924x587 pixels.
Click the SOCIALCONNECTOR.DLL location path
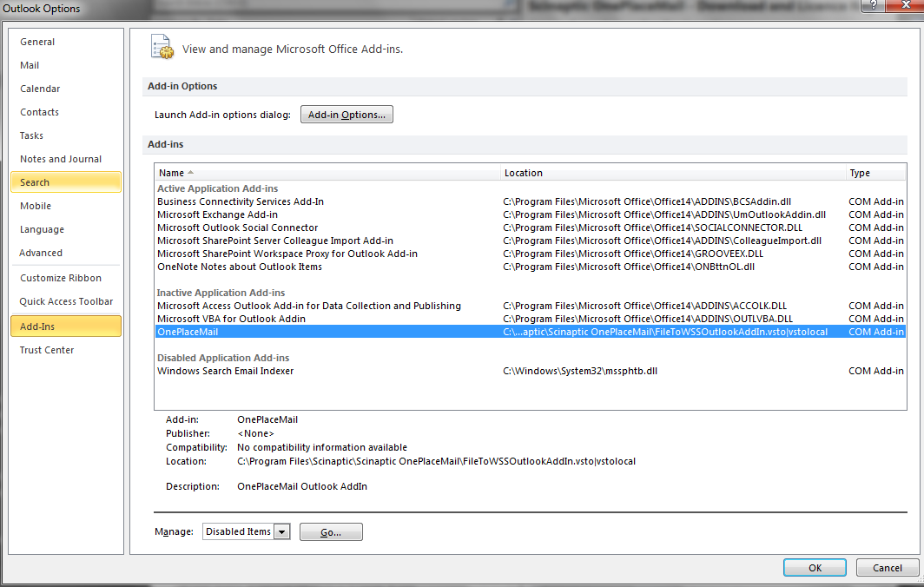[652, 228]
